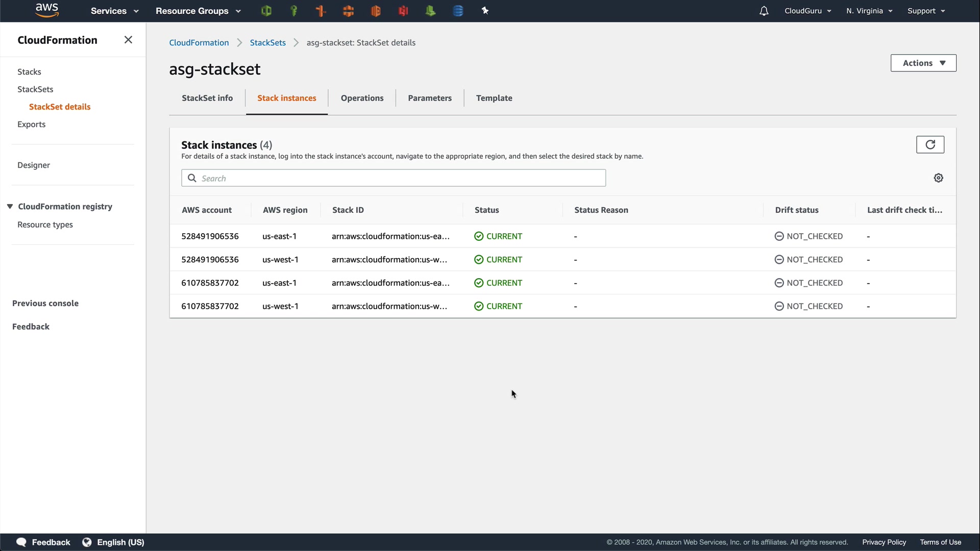Viewport: 980px width, 551px height.
Task: Click the green key IAM shortcut icon
Action: (293, 11)
